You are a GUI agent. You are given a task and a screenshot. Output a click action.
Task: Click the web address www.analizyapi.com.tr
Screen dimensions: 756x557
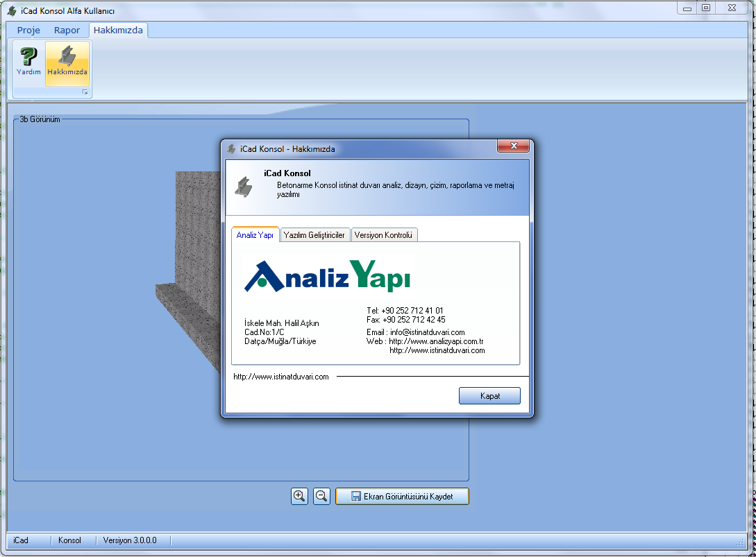436,341
